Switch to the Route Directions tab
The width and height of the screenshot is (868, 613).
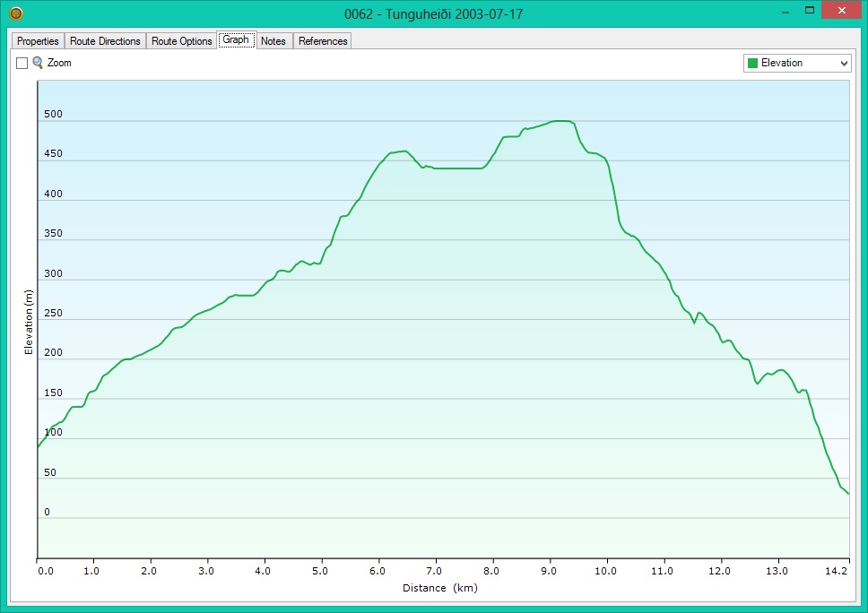coord(105,41)
